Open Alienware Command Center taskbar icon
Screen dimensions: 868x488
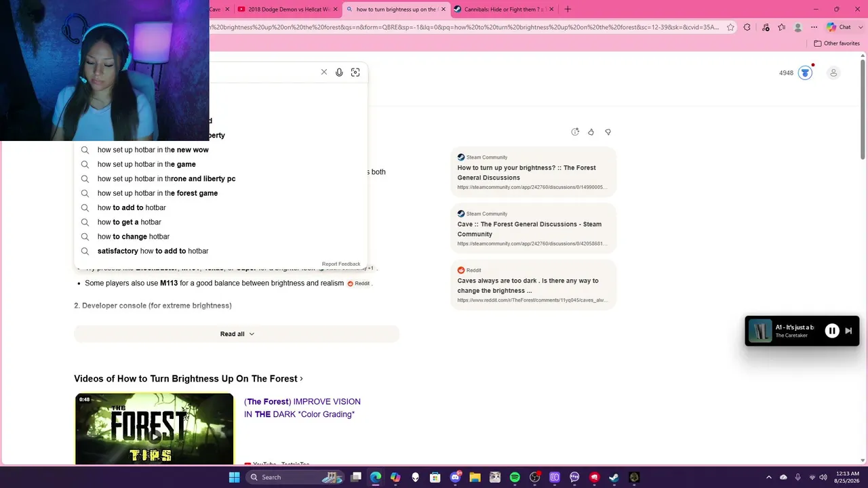415,477
